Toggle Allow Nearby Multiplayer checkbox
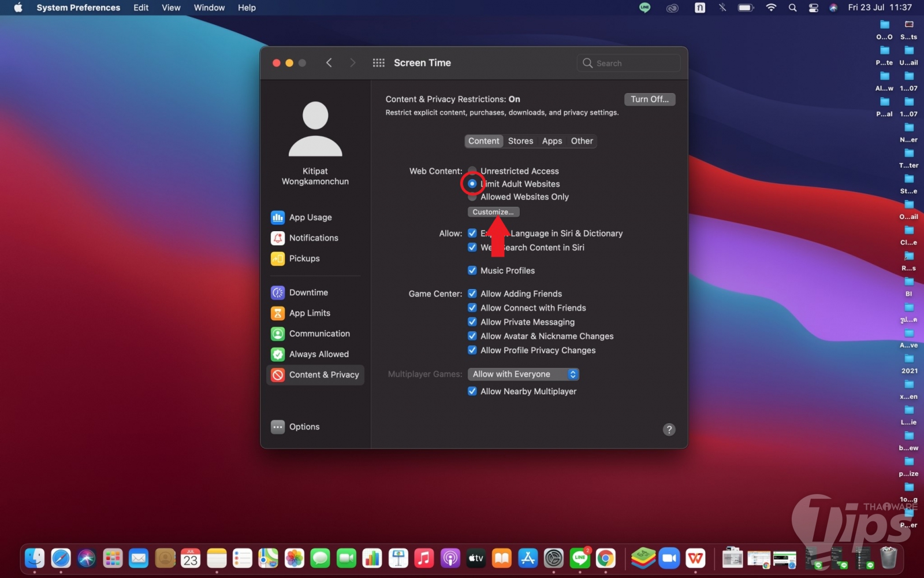Viewport: 924px width, 578px height. pyautogui.click(x=472, y=391)
